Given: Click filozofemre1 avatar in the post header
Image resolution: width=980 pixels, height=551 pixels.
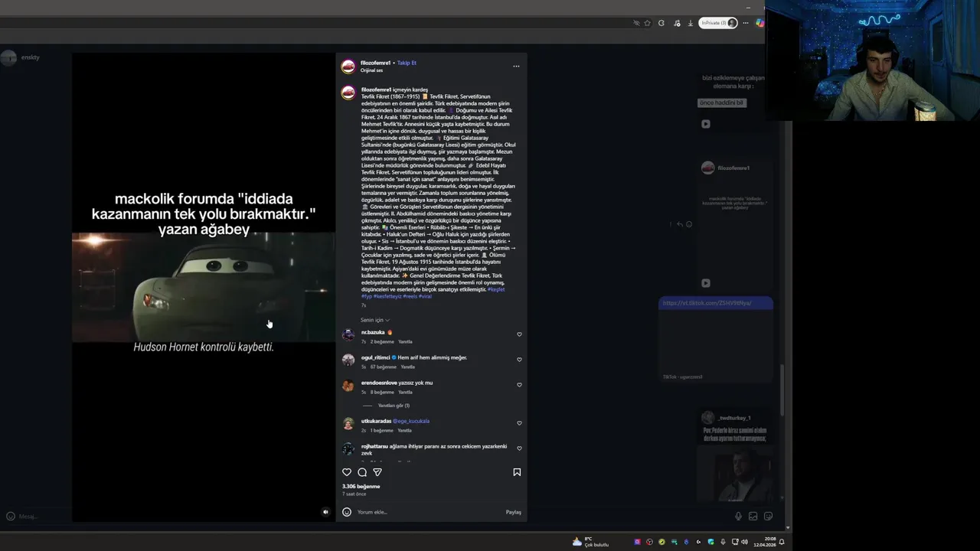Looking at the screenshot, I should coord(348,66).
